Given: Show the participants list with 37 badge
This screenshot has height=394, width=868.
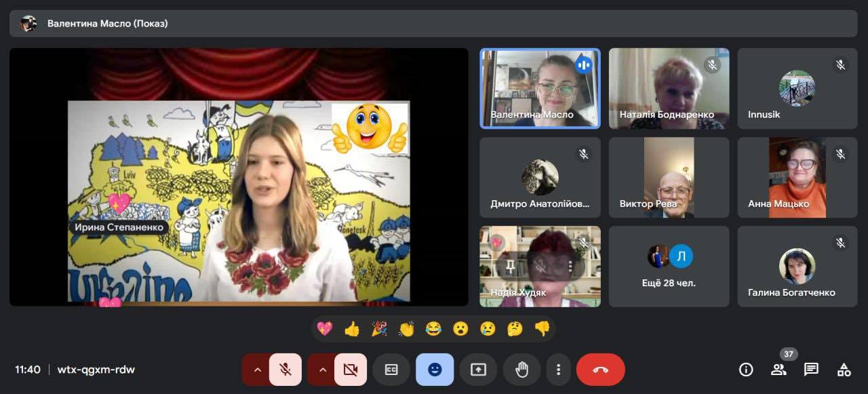Looking at the screenshot, I should pyautogui.click(x=778, y=370).
